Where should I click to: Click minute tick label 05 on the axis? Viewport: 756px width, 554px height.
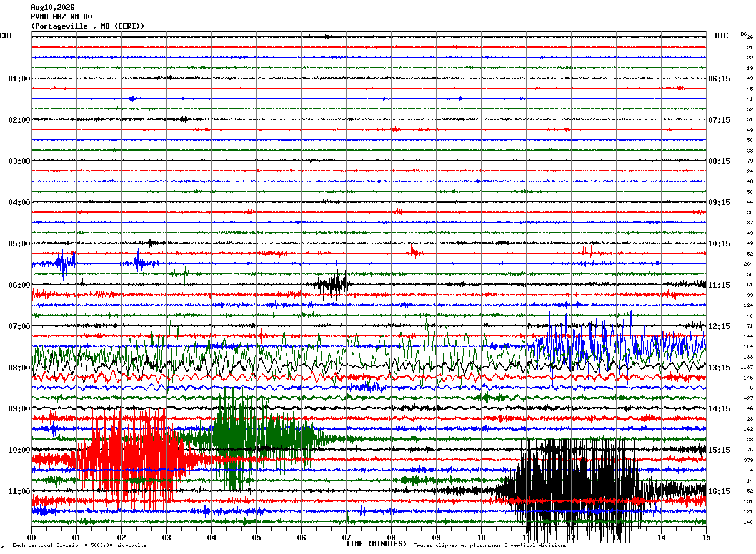pos(256,537)
